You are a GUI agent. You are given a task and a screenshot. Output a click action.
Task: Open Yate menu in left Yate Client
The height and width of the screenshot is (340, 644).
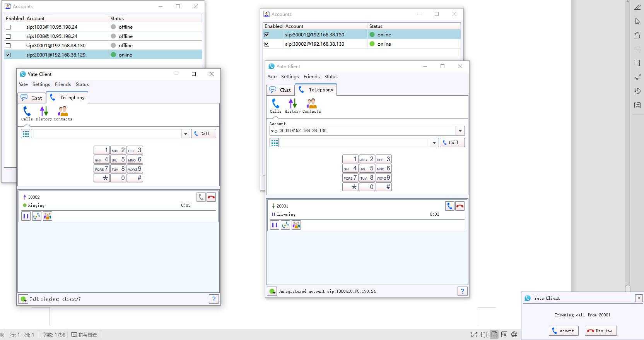(x=23, y=84)
